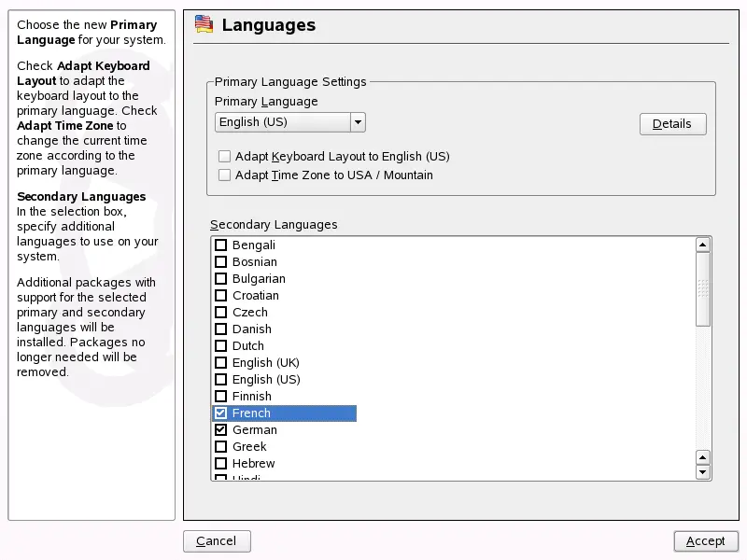Click Accept to apply language settings
This screenshot has height=560, width=747.
pos(705,541)
